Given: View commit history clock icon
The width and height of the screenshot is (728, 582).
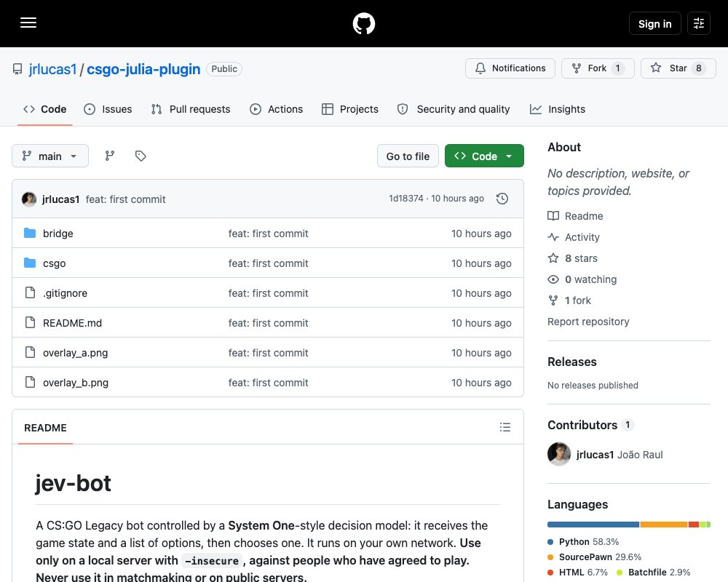Looking at the screenshot, I should [x=502, y=199].
